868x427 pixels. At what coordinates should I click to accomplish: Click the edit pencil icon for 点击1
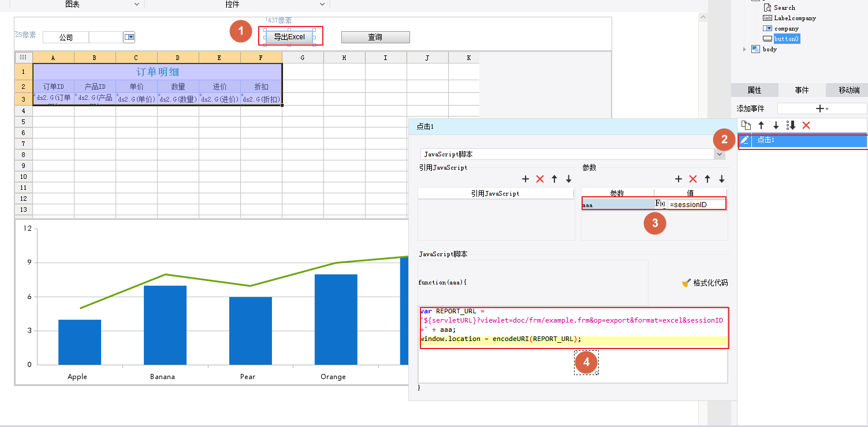[x=744, y=140]
